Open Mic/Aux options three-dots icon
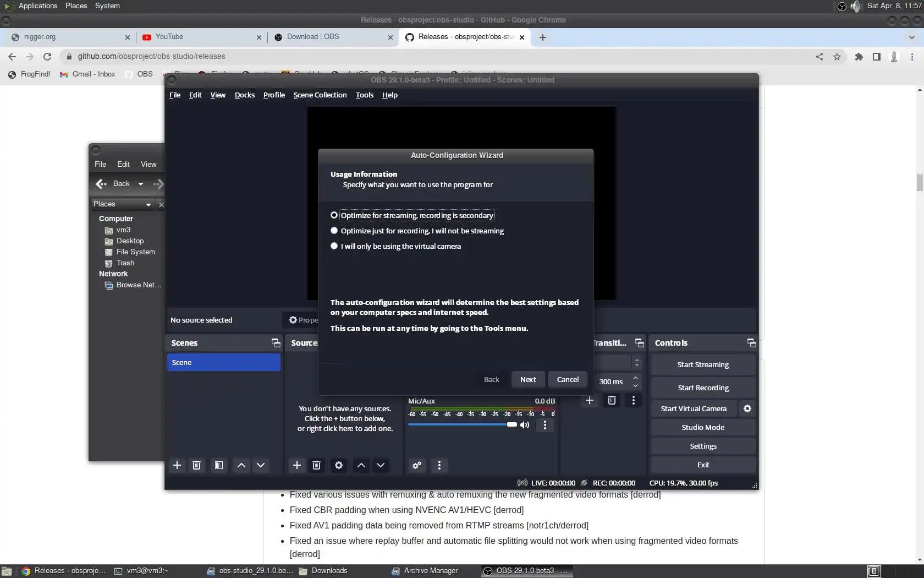 [x=545, y=425]
